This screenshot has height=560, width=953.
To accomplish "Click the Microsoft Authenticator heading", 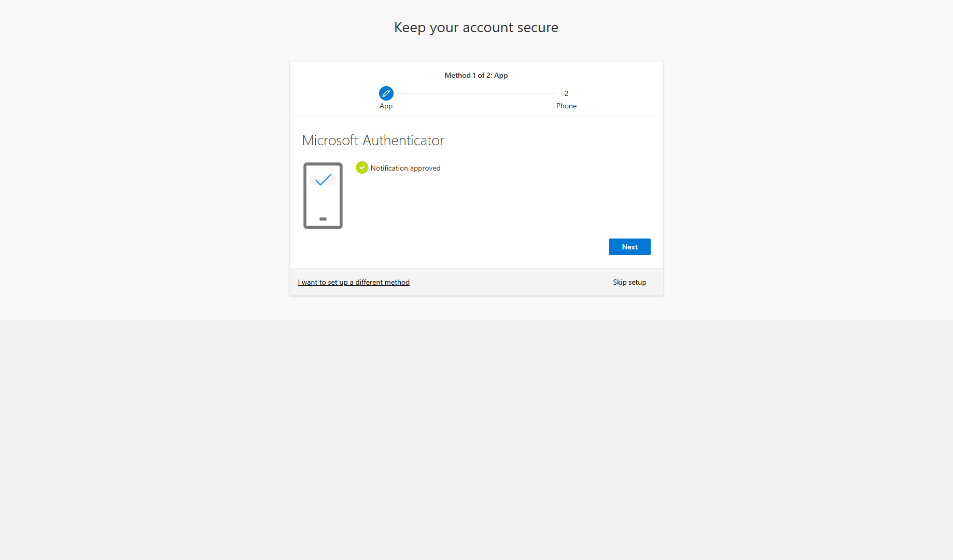I will (x=373, y=140).
